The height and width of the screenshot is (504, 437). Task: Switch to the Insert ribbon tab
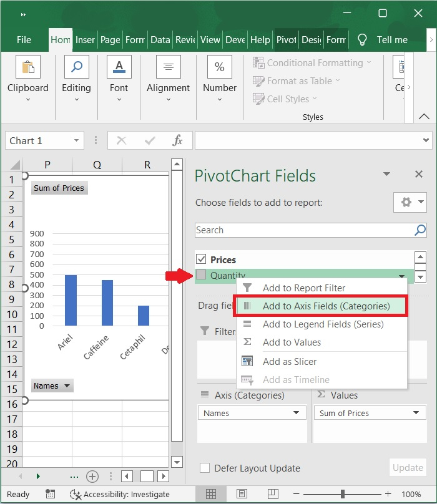click(85, 40)
